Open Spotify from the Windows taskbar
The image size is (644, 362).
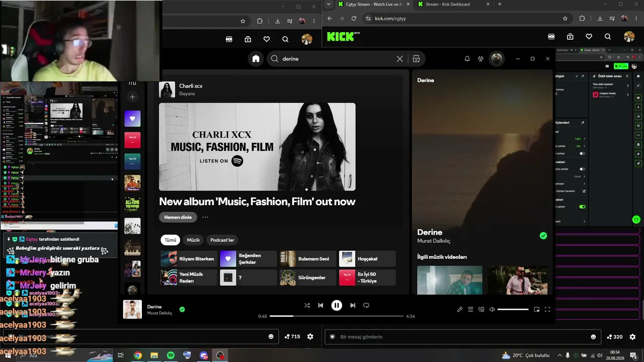click(171, 355)
